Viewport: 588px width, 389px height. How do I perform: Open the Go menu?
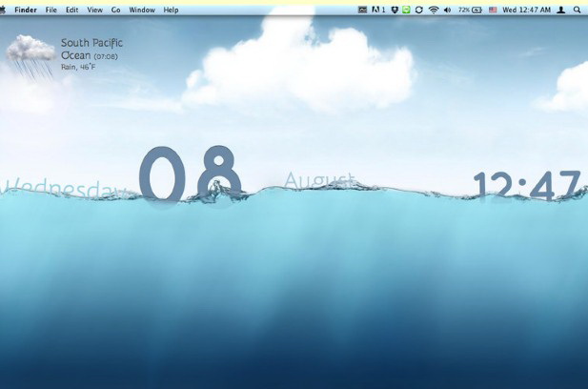coord(115,9)
